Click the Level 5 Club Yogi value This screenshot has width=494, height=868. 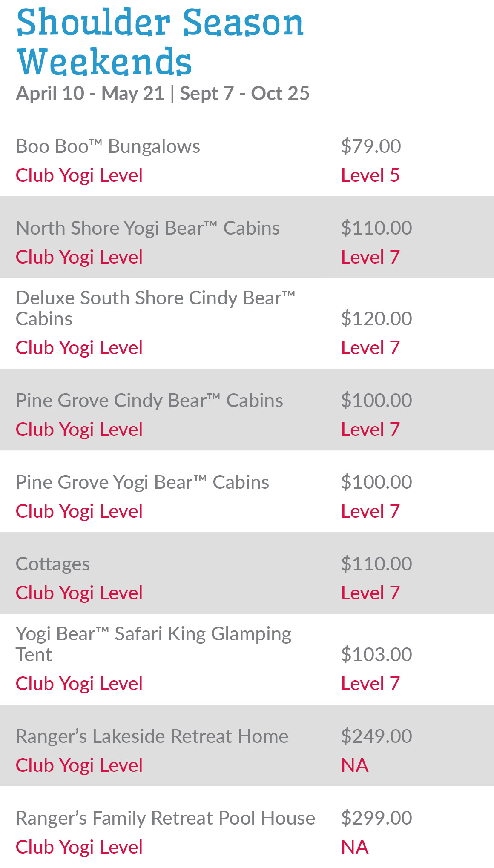370,175
